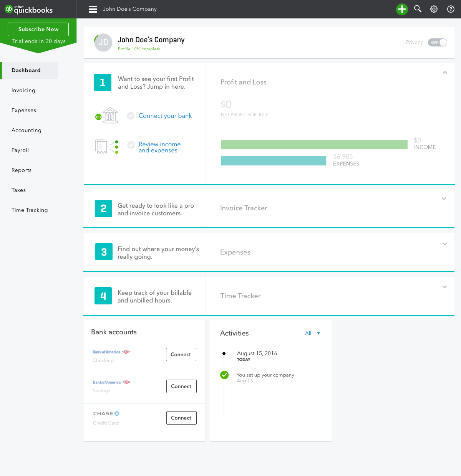The width and height of the screenshot is (461, 476).
Task: Click the Chase Credit Card logo
Action: [x=106, y=413]
